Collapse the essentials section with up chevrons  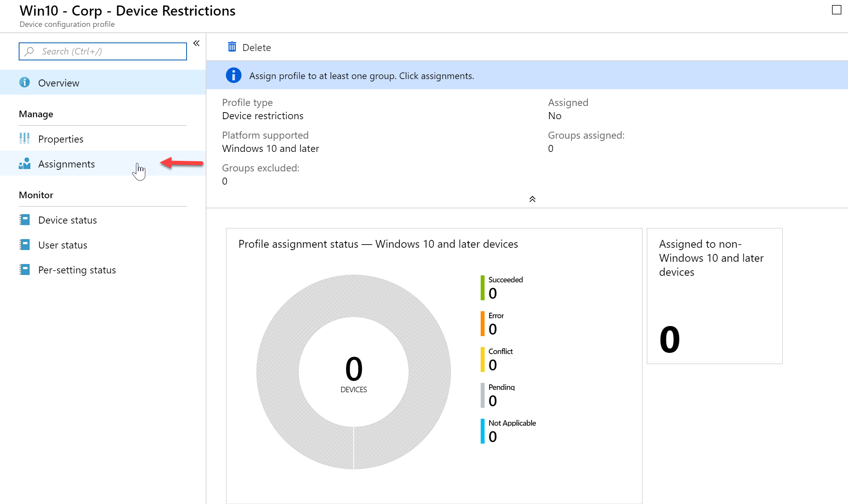(x=532, y=199)
